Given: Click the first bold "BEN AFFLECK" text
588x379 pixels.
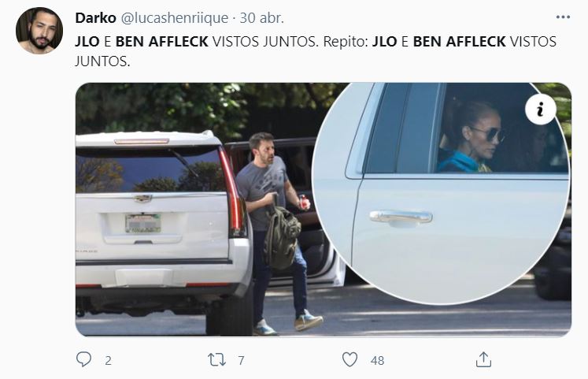Looking at the screenshot, I should pyautogui.click(x=161, y=42).
